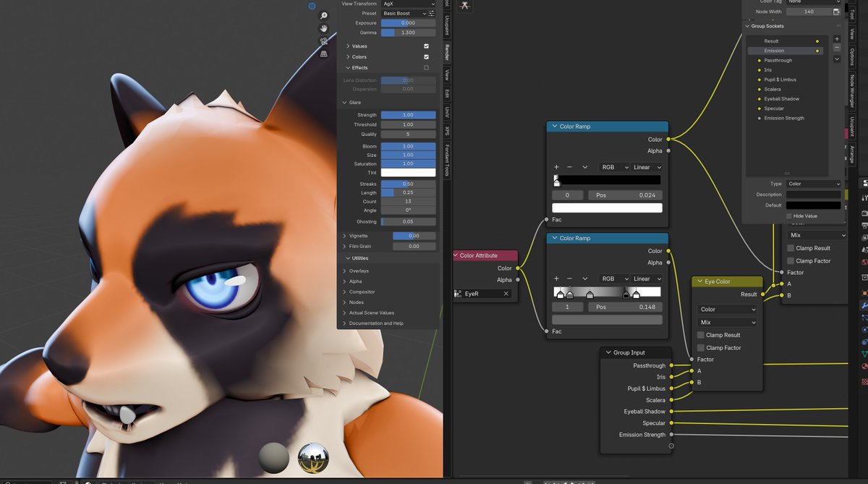Open lower Color Ramp Linear interpolation dropdown
The width and height of the screenshot is (868, 484).
pyautogui.click(x=647, y=279)
